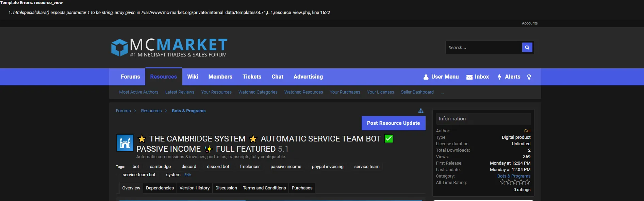Click the Bots & Programs breadcrumb
Viewport: 644px width, 201px height.
tap(189, 111)
